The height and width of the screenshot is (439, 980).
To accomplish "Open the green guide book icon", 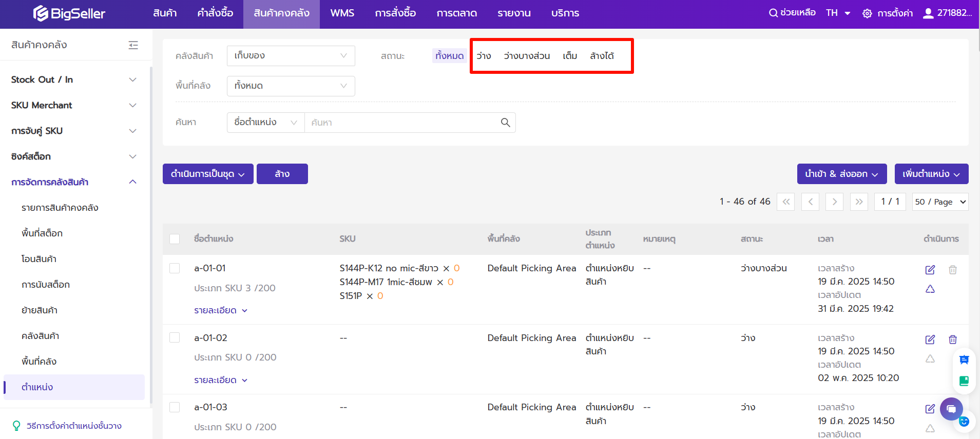I will coord(964,381).
